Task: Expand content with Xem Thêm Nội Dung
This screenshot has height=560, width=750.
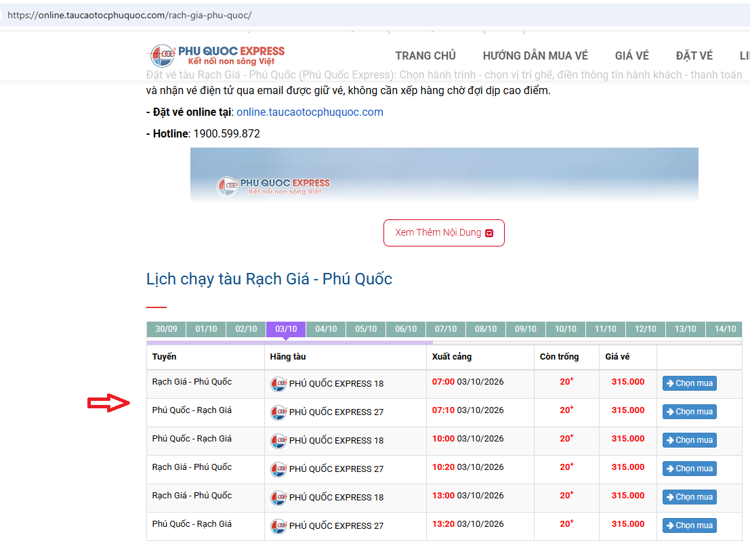Action: click(x=444, y=233)
